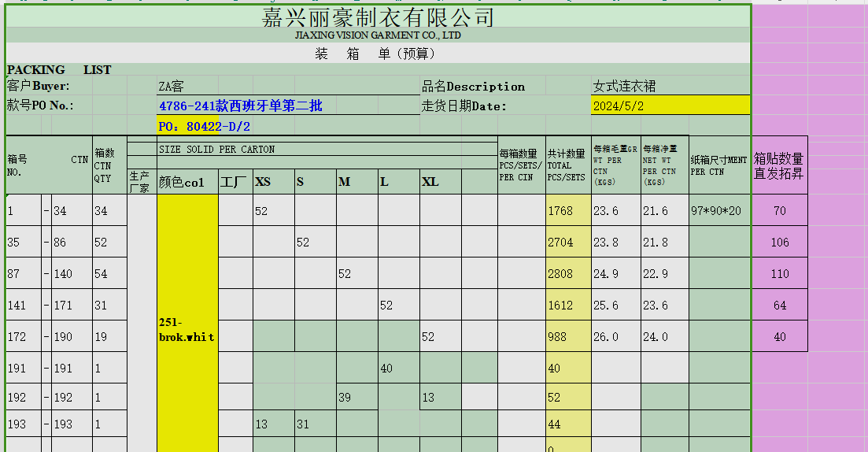
Task: Select the 箱贴数量直发拓昇 header cell
Action: (x=779, y=166)
